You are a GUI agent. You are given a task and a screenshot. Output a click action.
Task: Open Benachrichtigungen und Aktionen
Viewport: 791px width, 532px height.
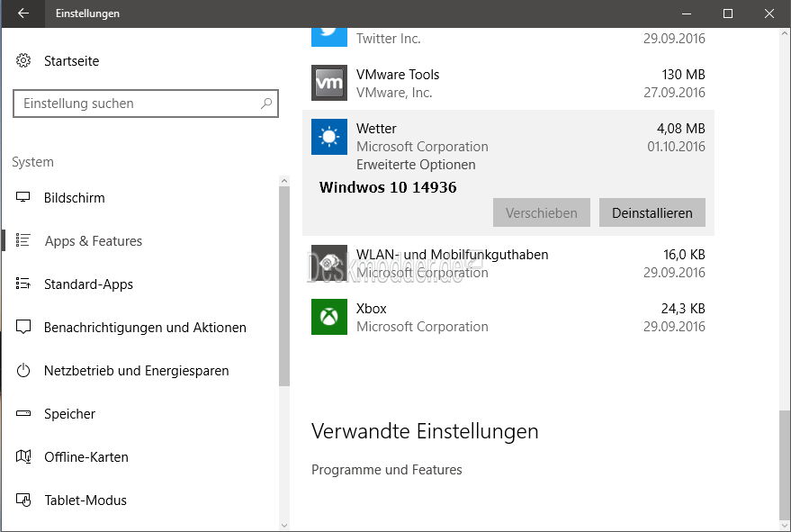(144, 328)
